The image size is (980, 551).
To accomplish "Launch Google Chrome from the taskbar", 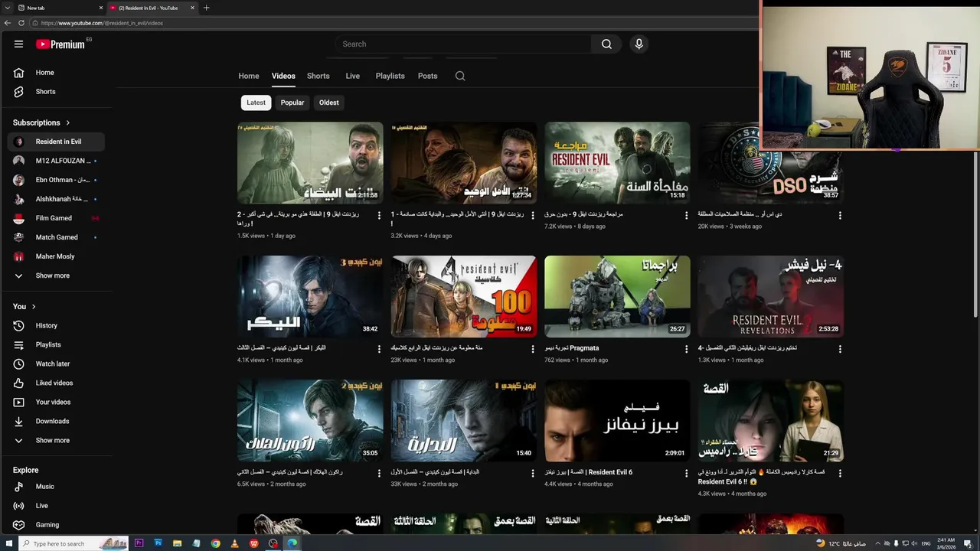I will [216, 543].
